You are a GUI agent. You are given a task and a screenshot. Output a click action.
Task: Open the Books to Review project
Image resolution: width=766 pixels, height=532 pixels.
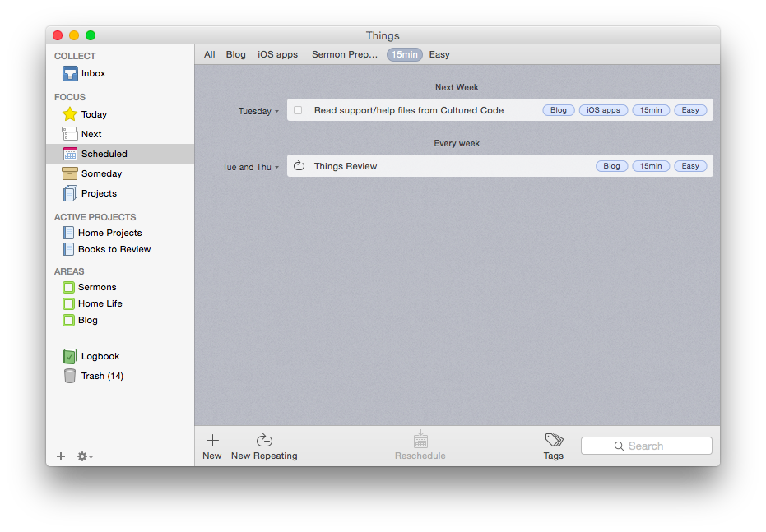(114, 250)
